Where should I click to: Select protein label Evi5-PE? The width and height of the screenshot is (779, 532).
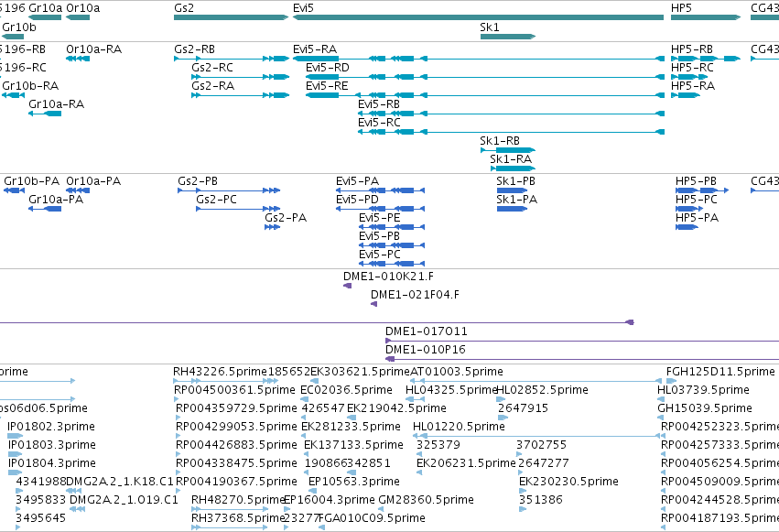pyautogui.click(x=380, y=218)
